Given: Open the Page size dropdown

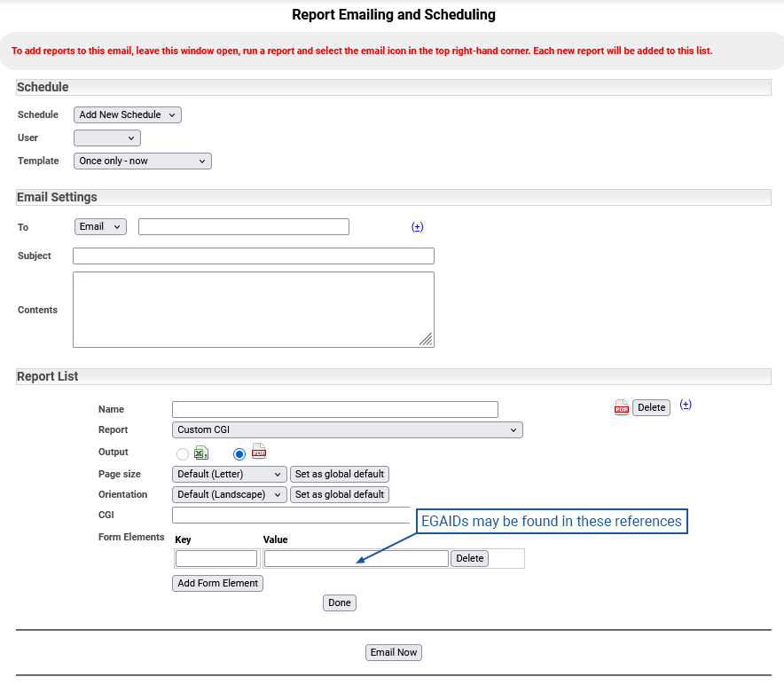Looking at the screenshot, I should pyautogui.click(x=230, y=474).
